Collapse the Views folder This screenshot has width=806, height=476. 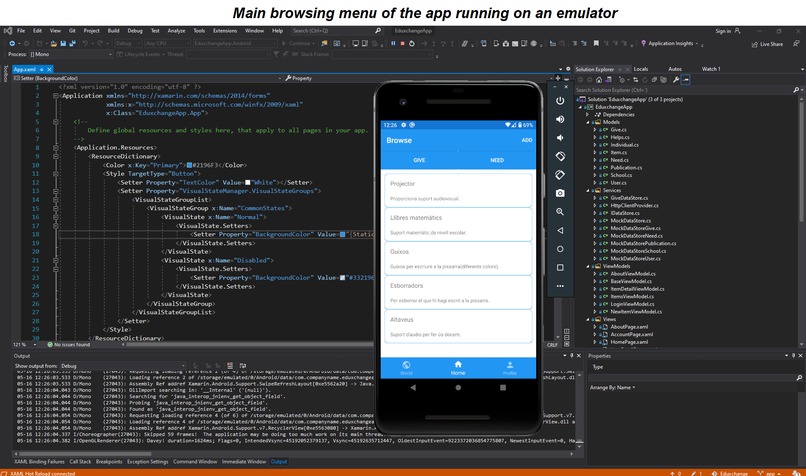click(x=588, y=319)
